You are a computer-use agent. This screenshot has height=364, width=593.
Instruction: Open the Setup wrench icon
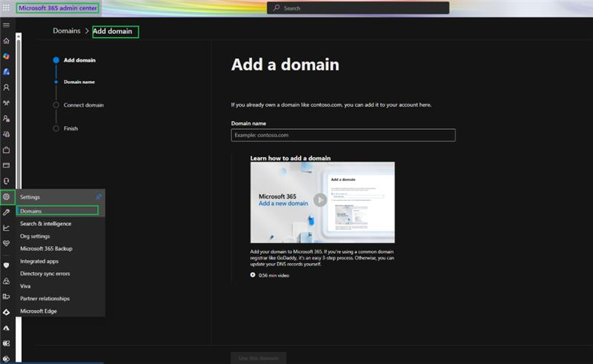(x=7, y=212)
